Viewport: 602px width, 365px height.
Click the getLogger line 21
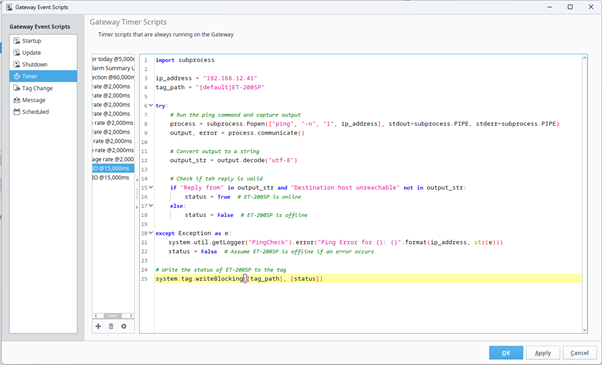click(336, 243)
